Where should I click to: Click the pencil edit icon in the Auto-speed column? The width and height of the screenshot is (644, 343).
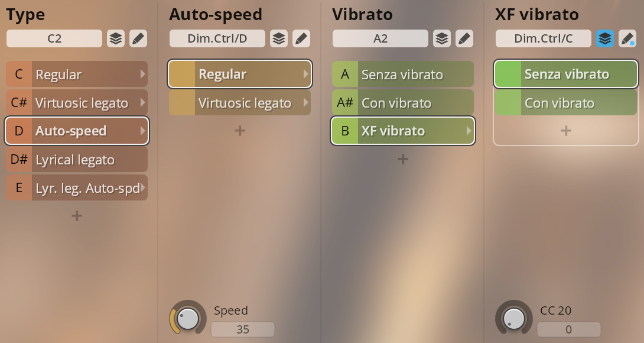[x=301, y=38]
